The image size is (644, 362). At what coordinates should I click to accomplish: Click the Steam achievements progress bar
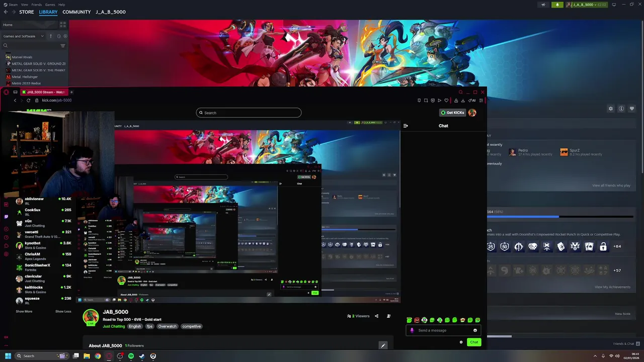pyautogui.click(x=560, y=217)
